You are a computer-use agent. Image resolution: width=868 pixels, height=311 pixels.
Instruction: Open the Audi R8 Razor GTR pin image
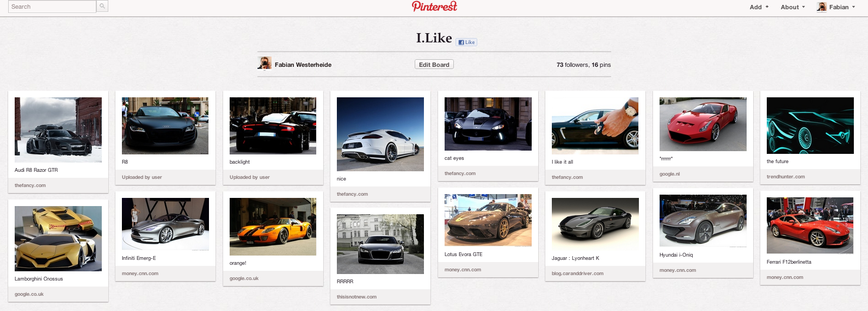click(58, 130)
